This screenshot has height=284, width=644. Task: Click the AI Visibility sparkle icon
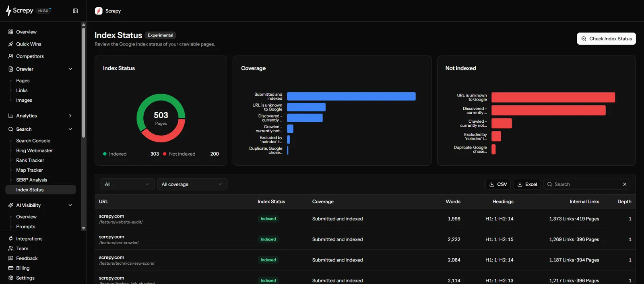click(x=11, y=205)
